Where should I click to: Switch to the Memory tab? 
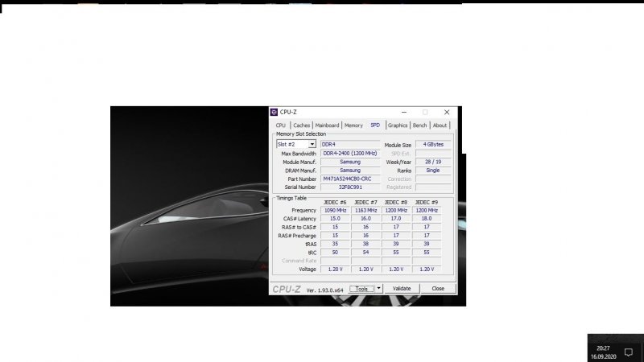click(353, 125)
